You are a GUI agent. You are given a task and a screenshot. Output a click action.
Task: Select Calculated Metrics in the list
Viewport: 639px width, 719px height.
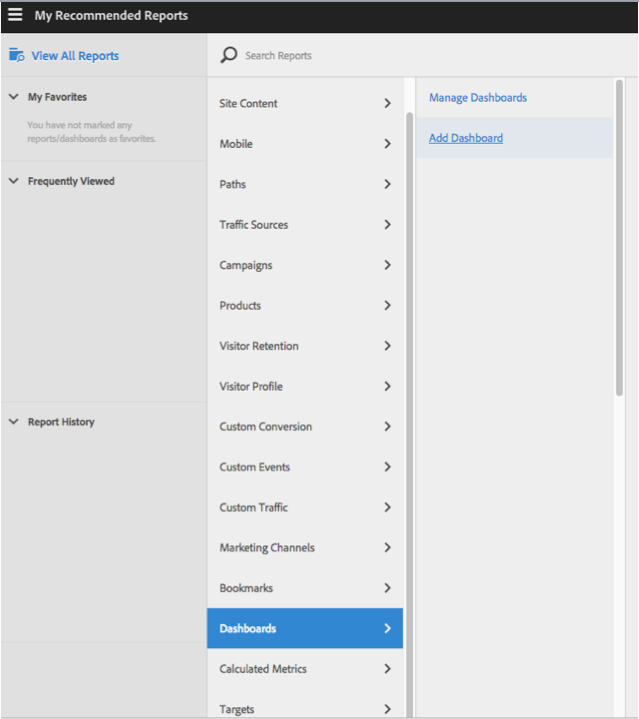[263, 669]
